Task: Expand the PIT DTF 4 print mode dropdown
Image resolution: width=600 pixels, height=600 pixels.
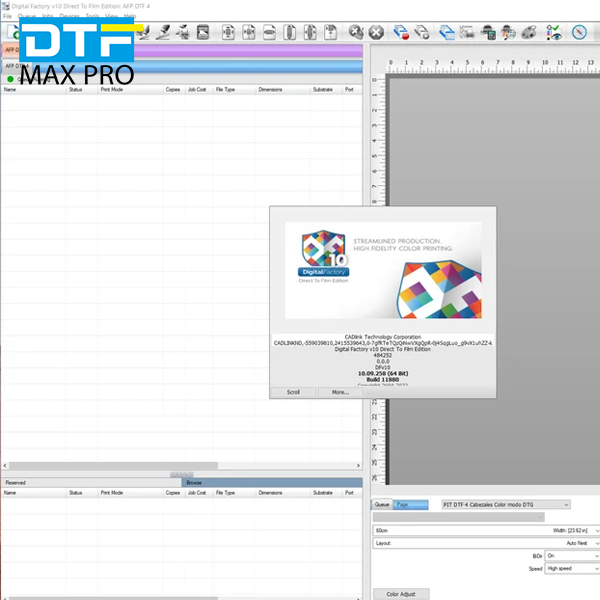Action: [x=505, y=505]
